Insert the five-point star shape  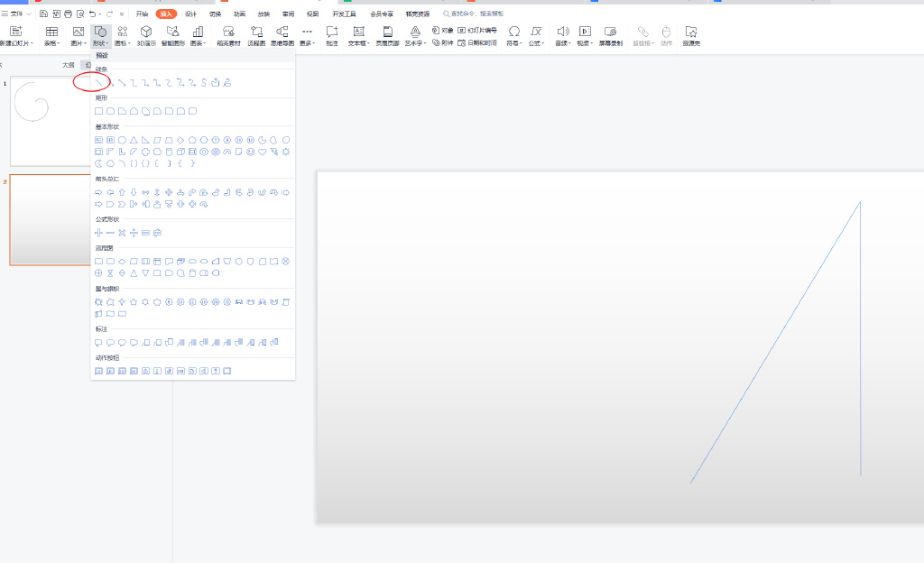pos(134,302)
